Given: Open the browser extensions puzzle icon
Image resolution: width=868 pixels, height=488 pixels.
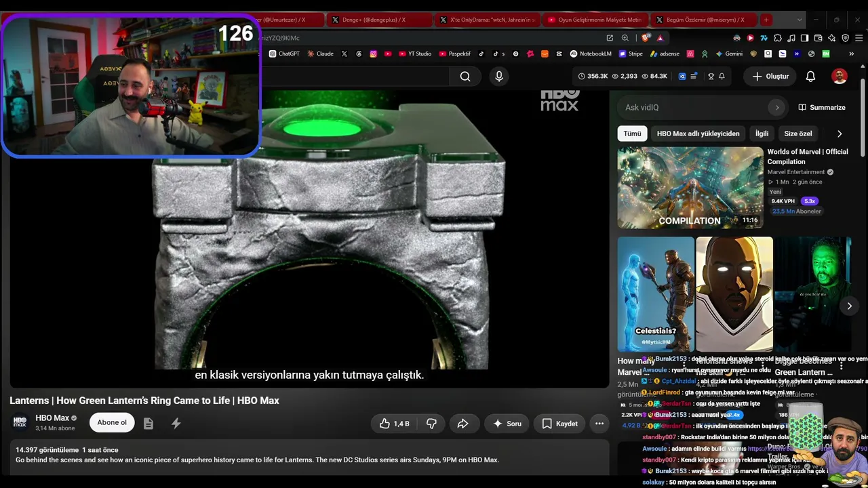Looking at the screenshot, I should tap(778, 38).
